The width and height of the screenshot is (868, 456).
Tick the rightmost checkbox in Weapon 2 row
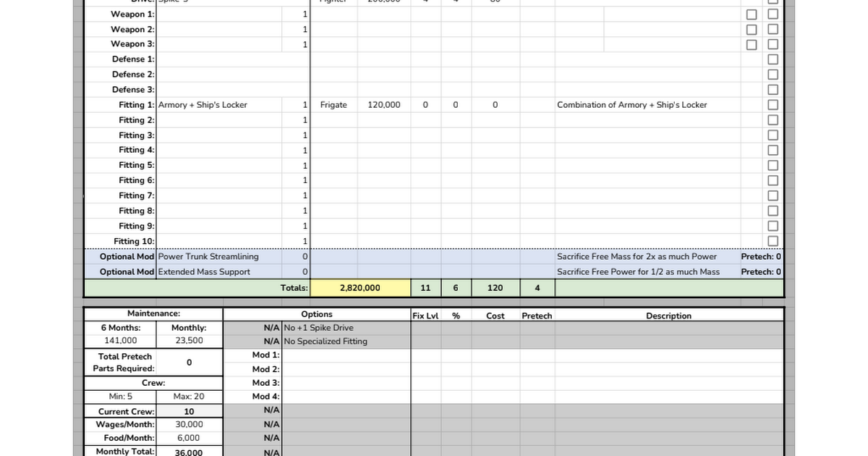tap(773, 30)
